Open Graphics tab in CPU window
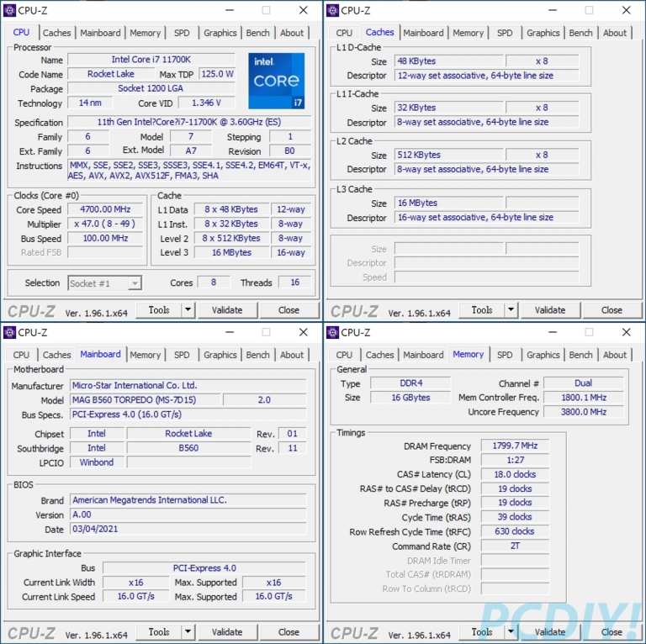The height and width of the screenshot is (644, 646). (x=220, y=33)
